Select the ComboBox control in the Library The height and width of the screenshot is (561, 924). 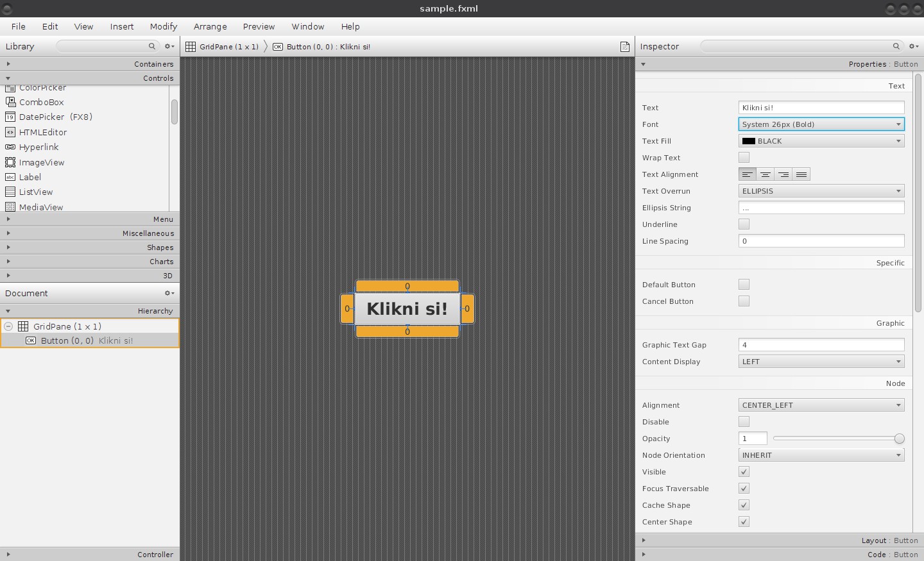41,102
